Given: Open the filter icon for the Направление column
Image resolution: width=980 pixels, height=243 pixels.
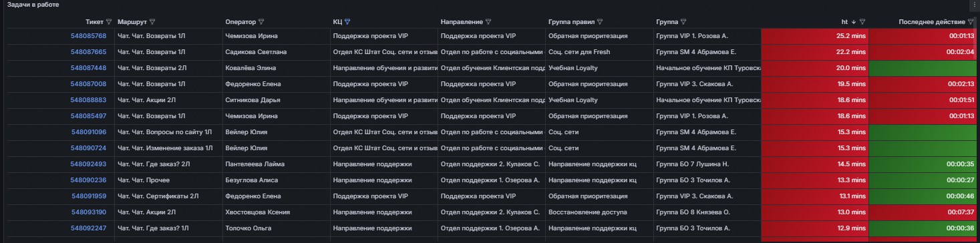Looking at the screenshot, I should click(x=488, y=22).
